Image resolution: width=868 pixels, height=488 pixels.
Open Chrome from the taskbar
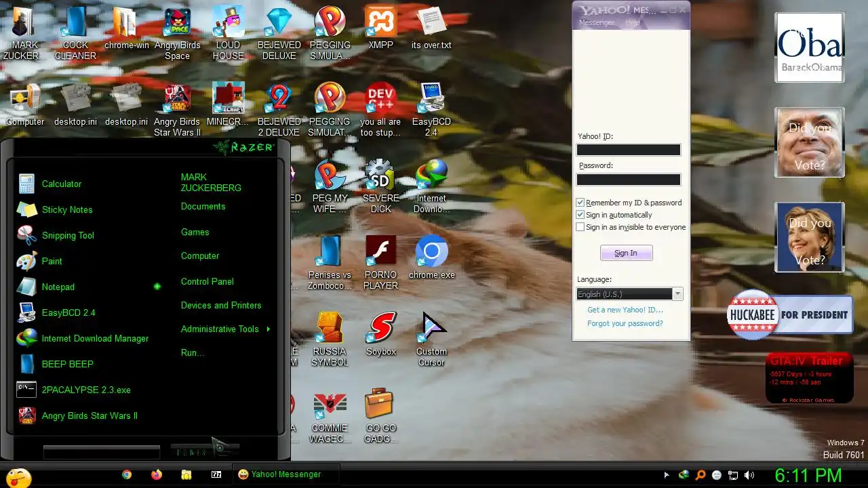tap(127, 475)
